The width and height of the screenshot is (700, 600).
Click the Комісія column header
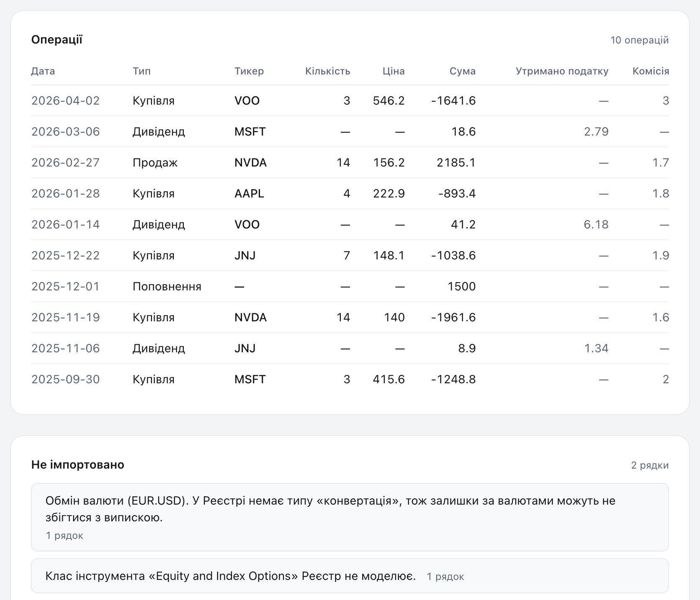click(651, 71)
